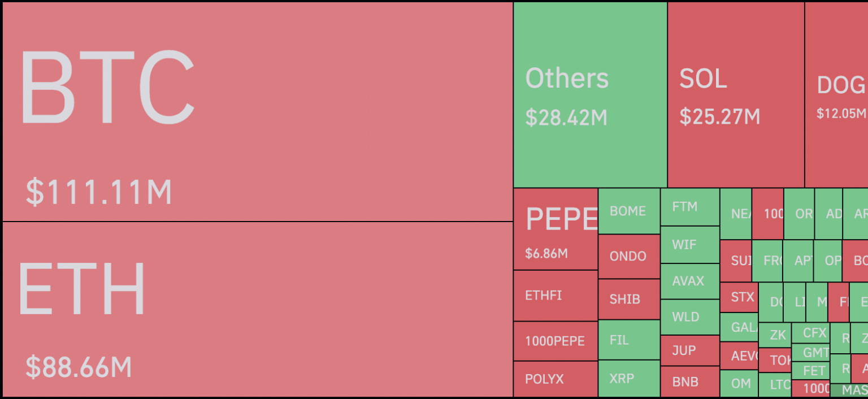This screenshot has width=868, height=399.
Task: Select the red SHIB tile
Action: 628,299
